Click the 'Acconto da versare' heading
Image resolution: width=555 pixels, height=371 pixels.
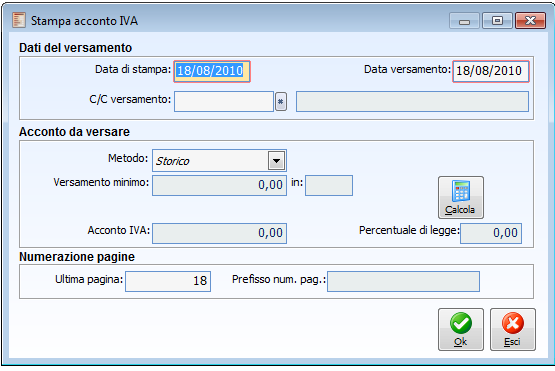pos(74,132)
